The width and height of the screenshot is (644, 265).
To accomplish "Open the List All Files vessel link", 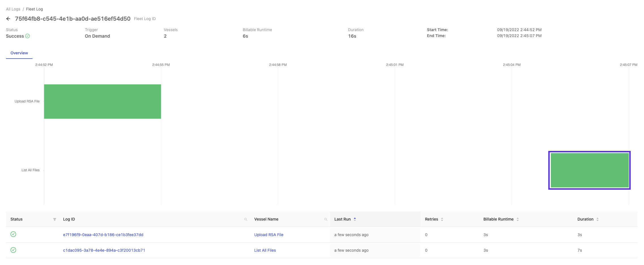I will coord(265,250).
